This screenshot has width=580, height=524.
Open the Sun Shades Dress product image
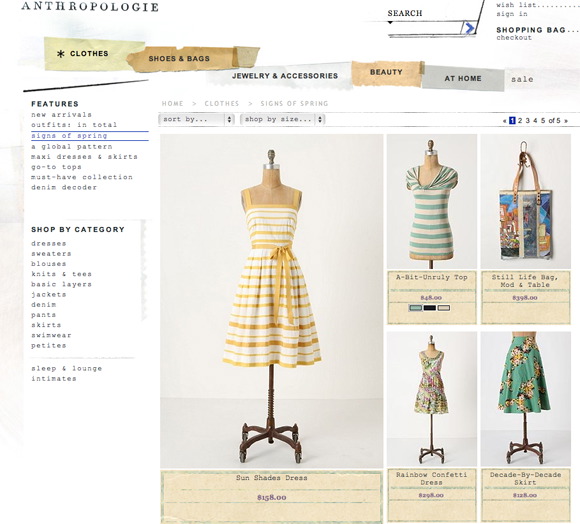(x=272, y=301)
